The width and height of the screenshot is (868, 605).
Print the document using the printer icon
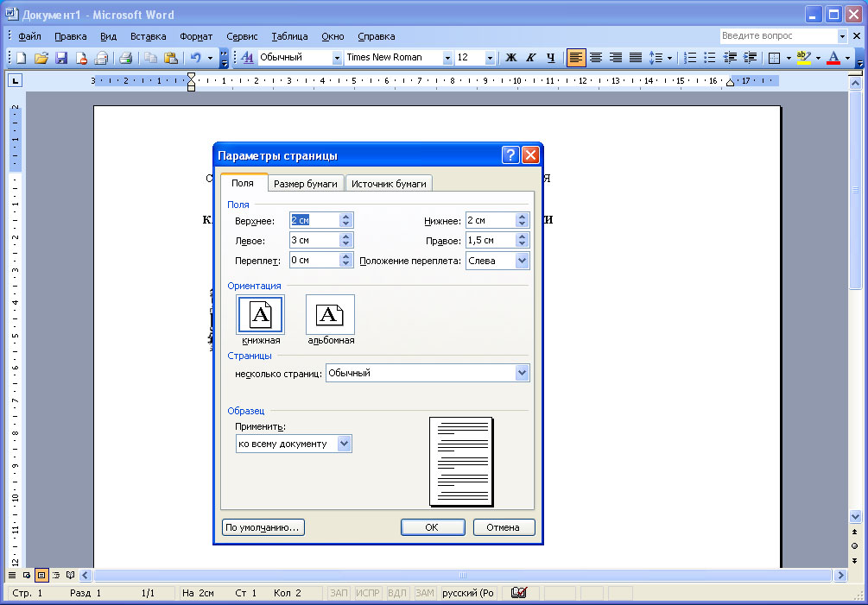[125, 58]
